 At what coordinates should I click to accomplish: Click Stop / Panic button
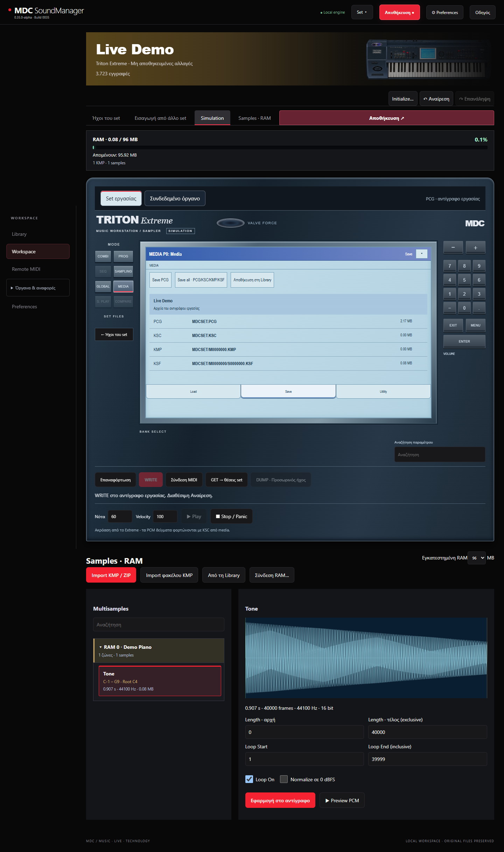pyautogui.click(x=231, y=516)
